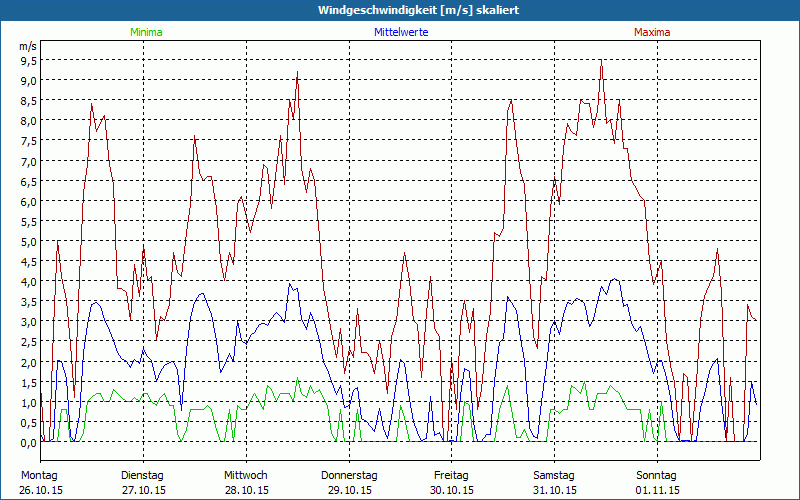800x500 pixels.
Task: Click the 26.10.15 date label
Action: click(x=41, y=490)
